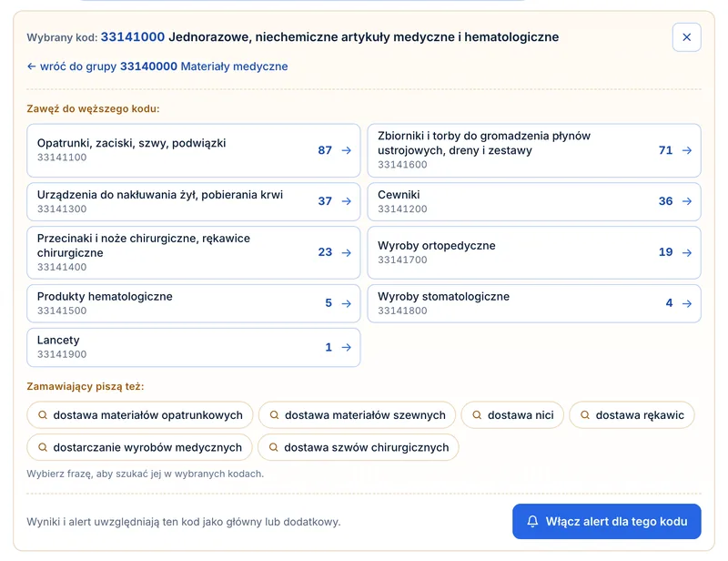Image resolution: width=728 pixels, height=561 pixels.
Task: Go back to group 33140000 Materiały medyczne
Action: (157, 66)
